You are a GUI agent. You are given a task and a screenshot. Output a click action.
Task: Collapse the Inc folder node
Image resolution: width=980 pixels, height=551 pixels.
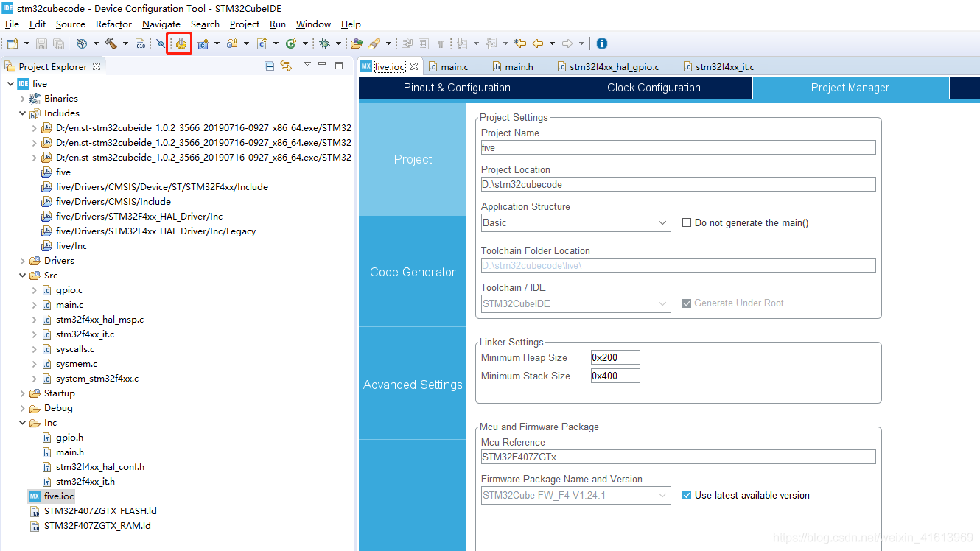click(x=22, y=422)
